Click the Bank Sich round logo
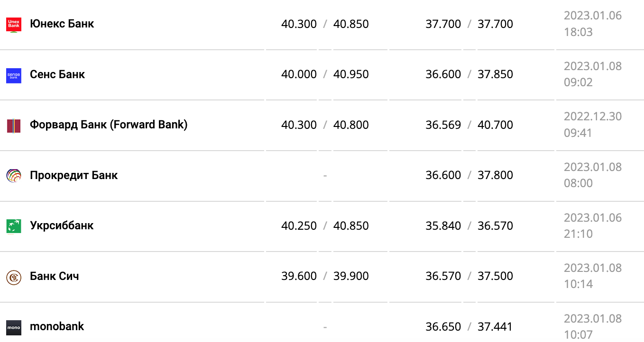 [x=14, y=277]
